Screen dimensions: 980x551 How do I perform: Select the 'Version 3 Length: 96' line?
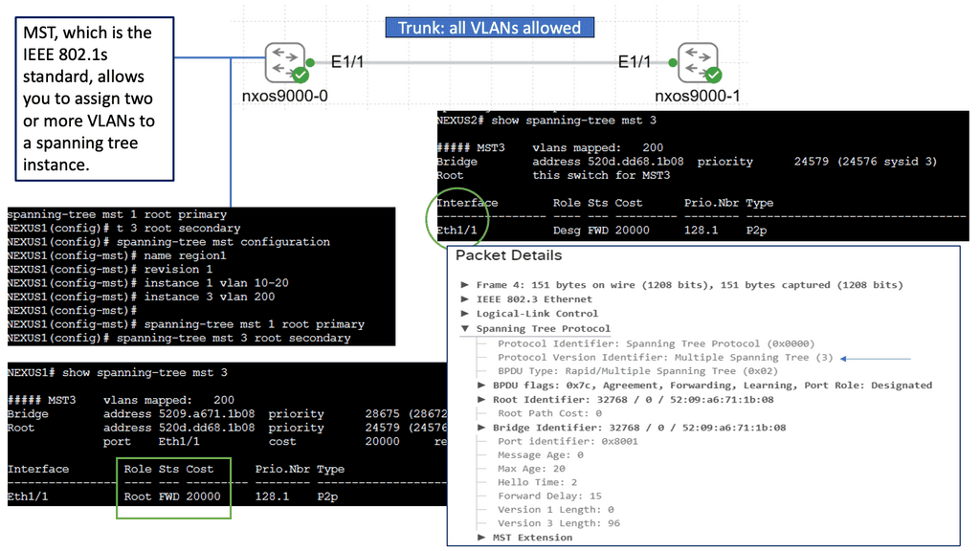[x=559, y=523]
